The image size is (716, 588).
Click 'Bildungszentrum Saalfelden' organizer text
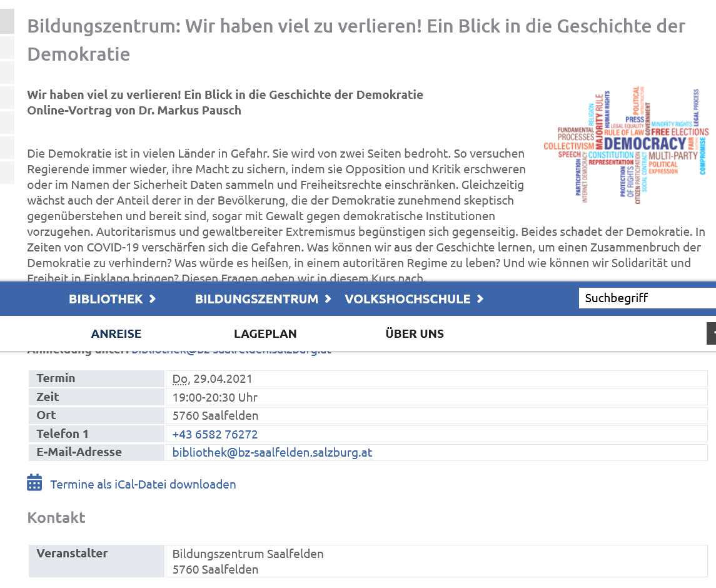(x=248, y=554)
